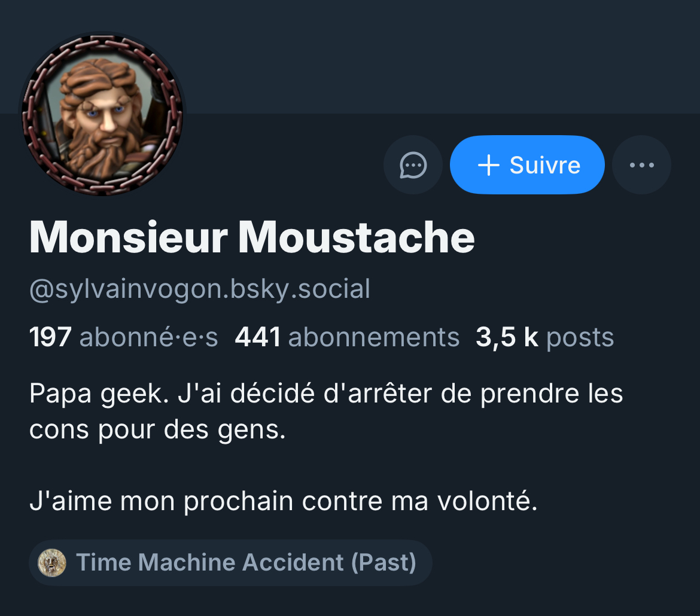The width and height of the screenshot is (700, 616).
Task: Open Monsieur Moustache's profile avatar picture
Action: (x=103, y=114)
